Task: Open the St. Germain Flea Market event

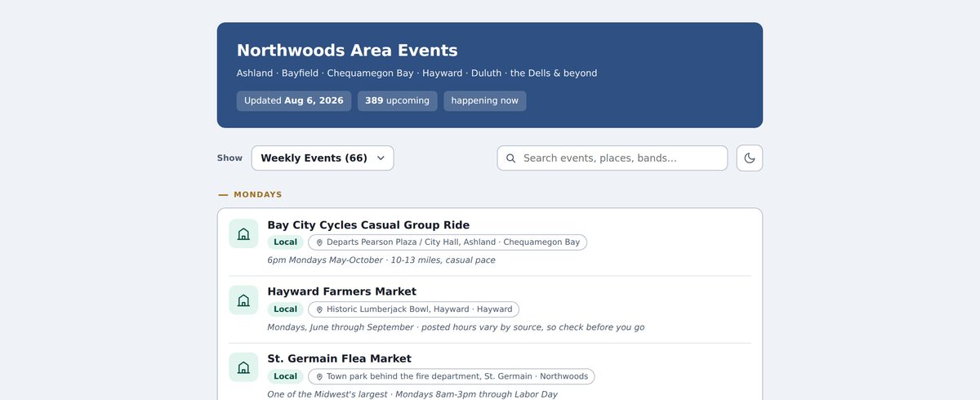Action: coord(339,358)
